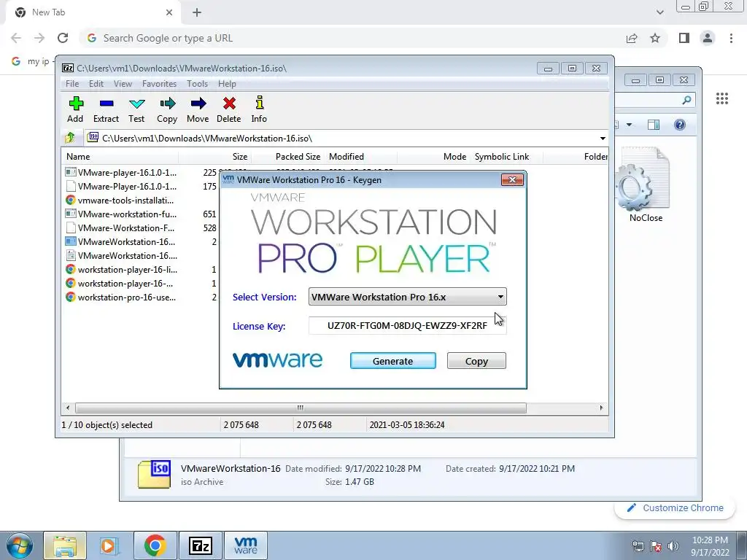The width and height of the screenshot is (747, 560).
Task: Click the Customize Chrome button
Action: (x=675, y=508)
